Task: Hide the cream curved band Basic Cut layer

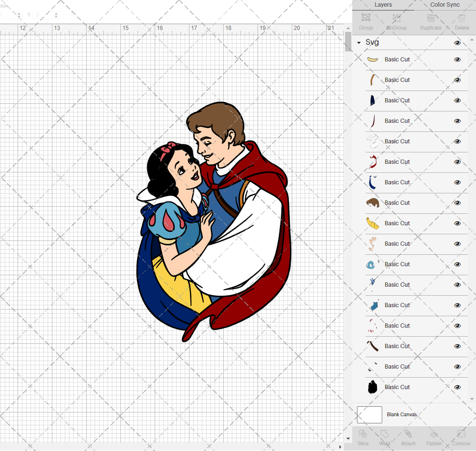Action: pyautogui.click(x=457, y=60)
